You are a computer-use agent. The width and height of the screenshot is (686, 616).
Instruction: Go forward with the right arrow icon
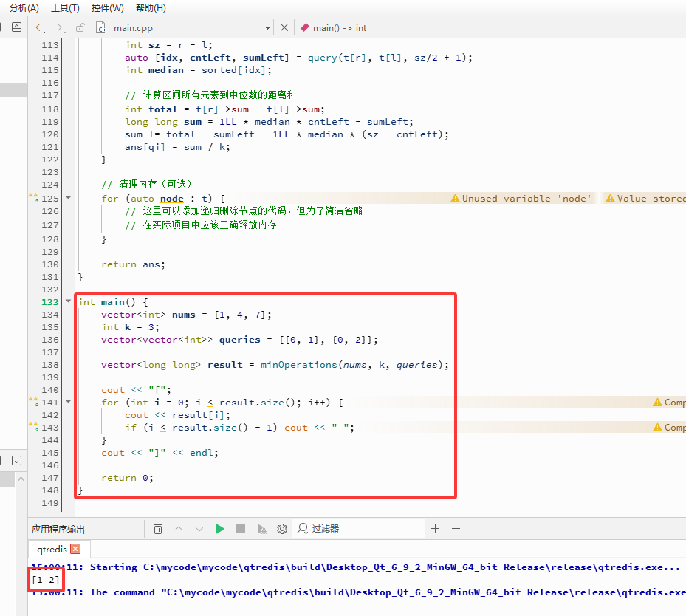click(x=59, y=27)
